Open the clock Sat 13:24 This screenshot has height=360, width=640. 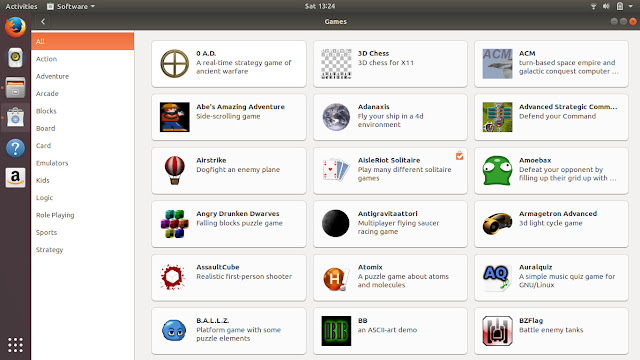[320, 6]
